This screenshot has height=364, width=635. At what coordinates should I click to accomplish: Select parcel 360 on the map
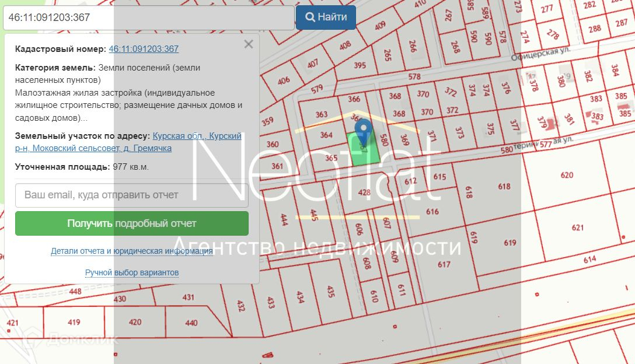coord(273,144)
